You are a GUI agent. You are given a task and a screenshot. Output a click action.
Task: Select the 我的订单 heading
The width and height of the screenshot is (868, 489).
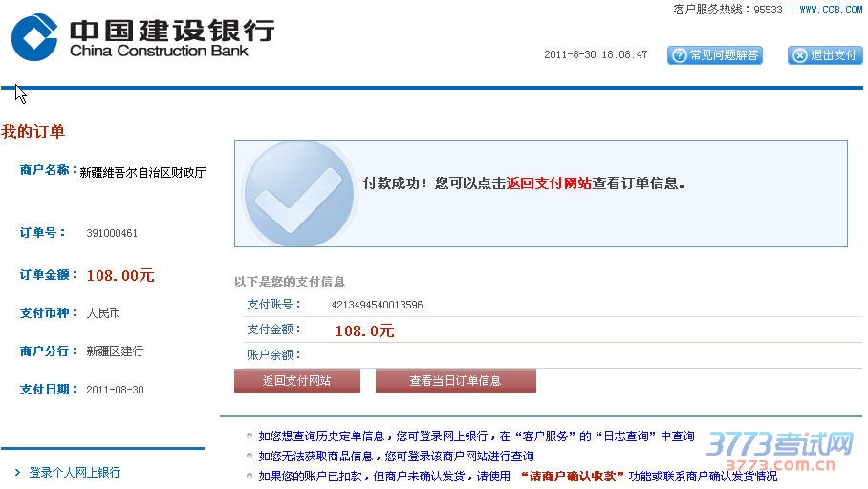point(33,132)
